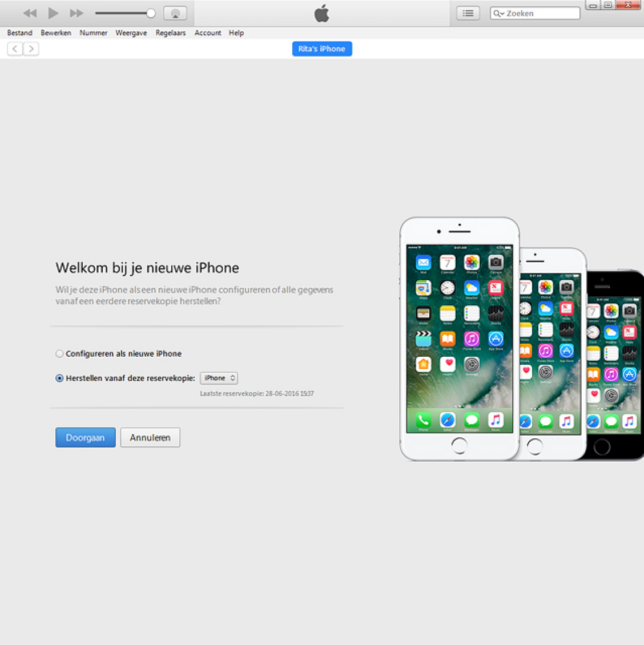Click the Doorgaan button
644x645 pixels.
85,437
